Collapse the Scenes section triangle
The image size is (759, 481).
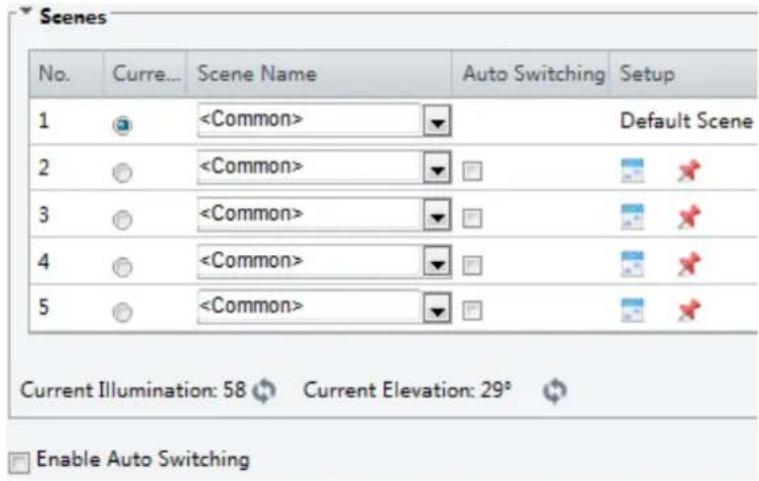[27, 11]
